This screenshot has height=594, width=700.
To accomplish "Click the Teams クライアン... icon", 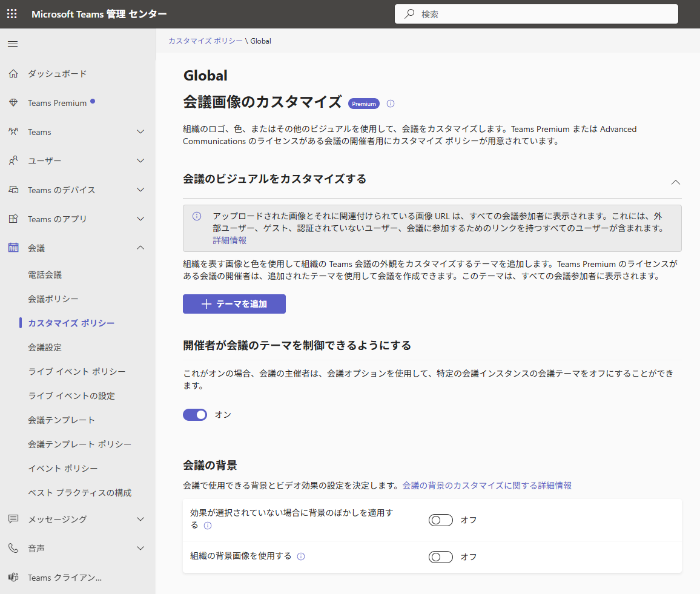I will point(13,577).
